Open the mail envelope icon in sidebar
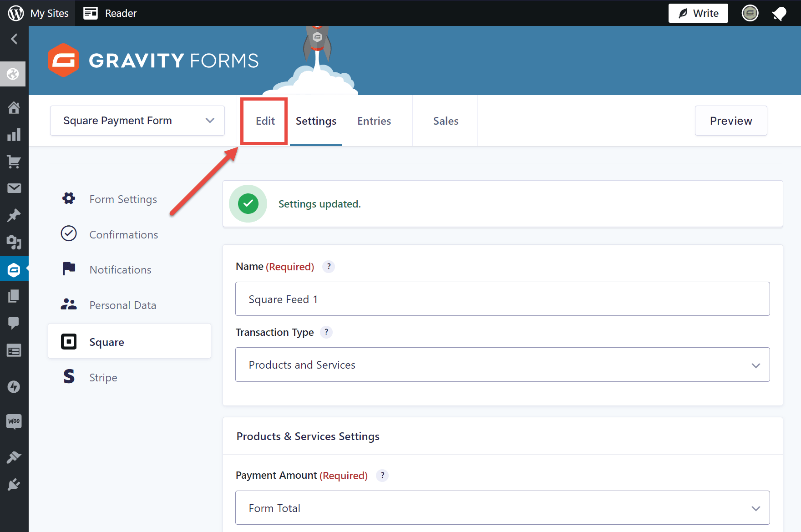This screenshot has height=532, width=801. pos(14,188)
